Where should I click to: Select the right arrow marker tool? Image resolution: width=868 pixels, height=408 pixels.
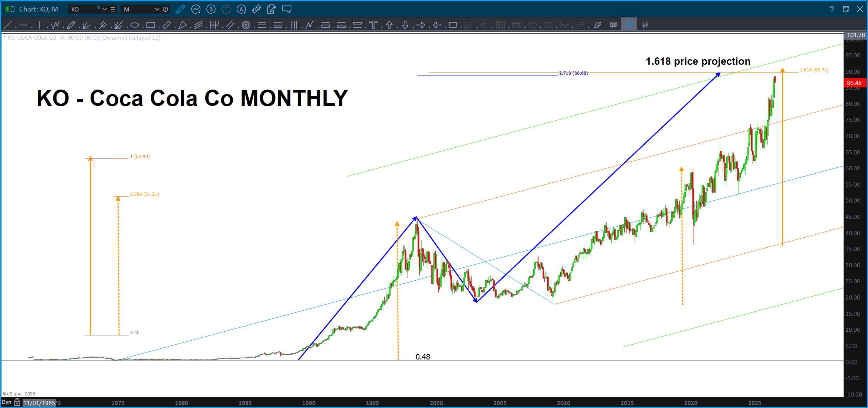click(x=421, y=25)
